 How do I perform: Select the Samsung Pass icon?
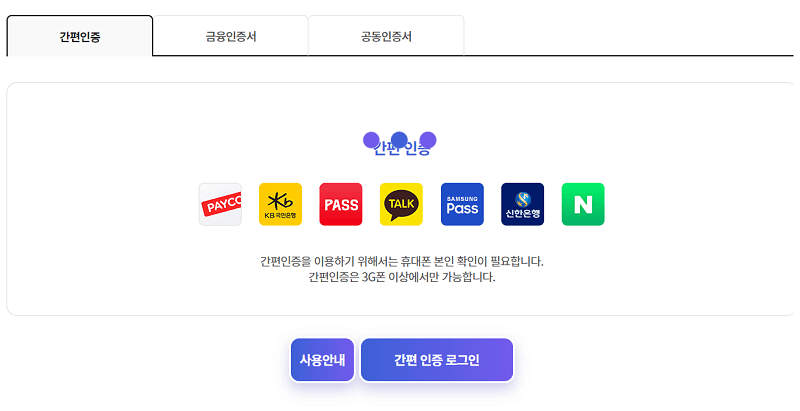(x=462, y=204)
